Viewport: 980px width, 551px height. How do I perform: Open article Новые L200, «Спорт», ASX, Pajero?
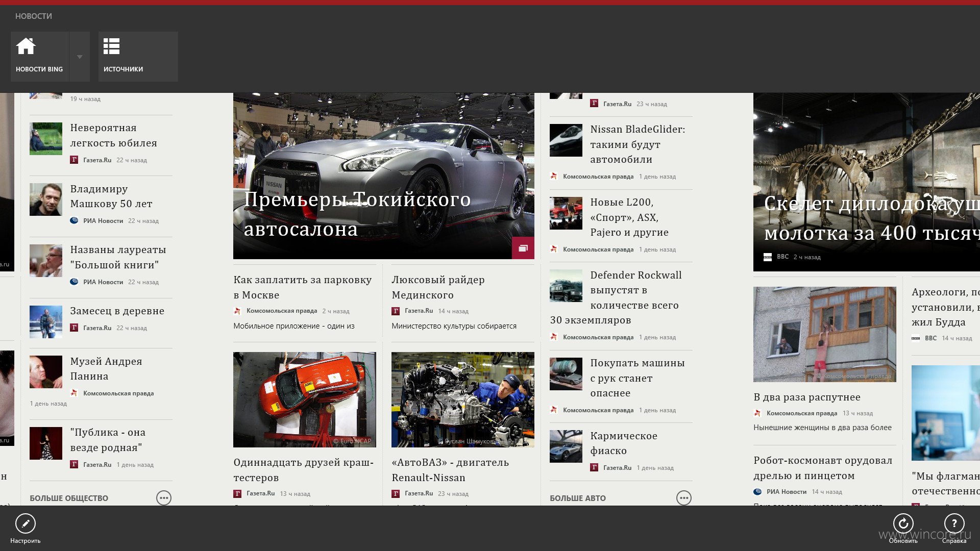click(629, 217)
